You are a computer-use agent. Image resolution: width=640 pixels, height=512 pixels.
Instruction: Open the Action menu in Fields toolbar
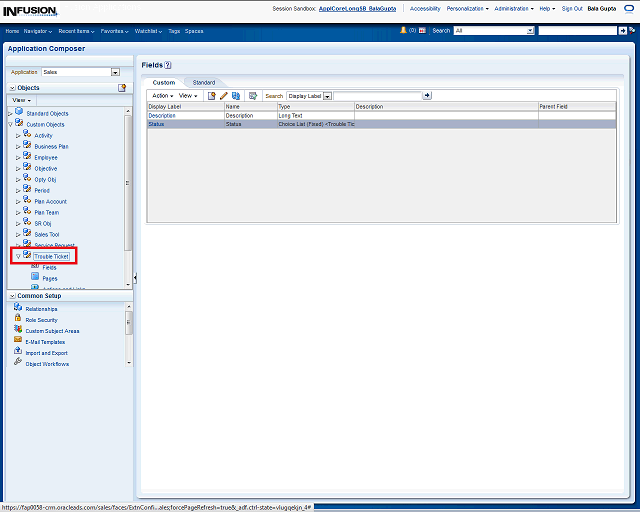[162, 96]
